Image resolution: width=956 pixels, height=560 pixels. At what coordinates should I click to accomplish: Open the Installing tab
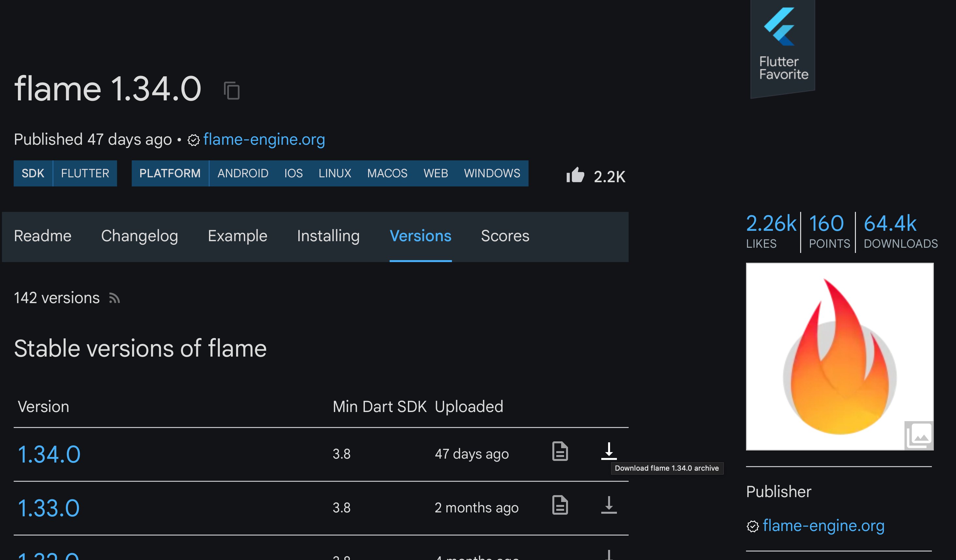click(328, 236)
